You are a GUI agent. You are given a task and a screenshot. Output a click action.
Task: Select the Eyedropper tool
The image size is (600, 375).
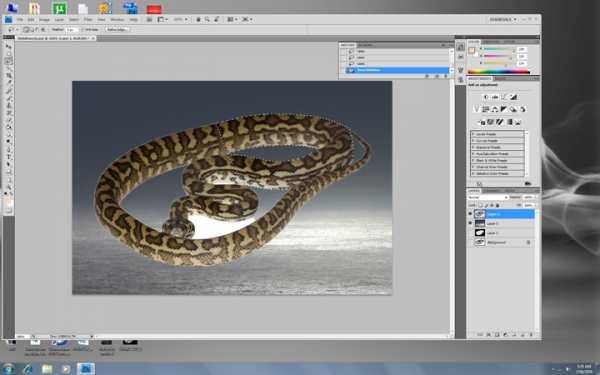click(9, 83)
